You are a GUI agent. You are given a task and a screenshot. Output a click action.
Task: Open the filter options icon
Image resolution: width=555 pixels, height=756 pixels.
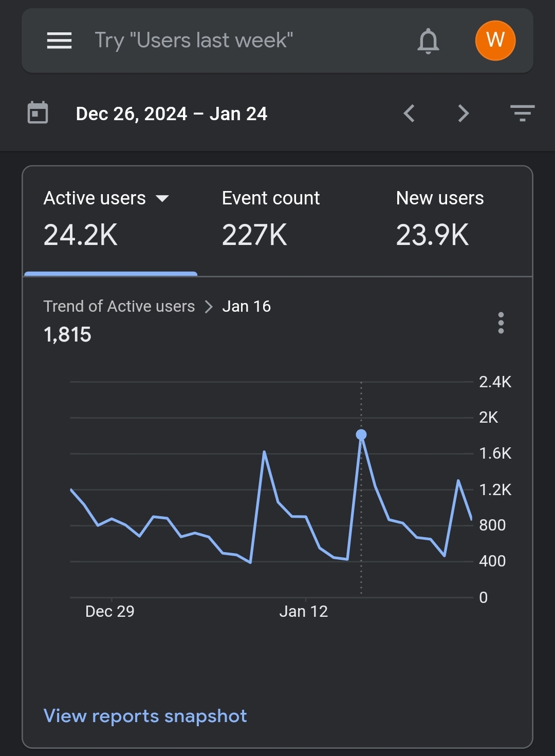point(522,113)
